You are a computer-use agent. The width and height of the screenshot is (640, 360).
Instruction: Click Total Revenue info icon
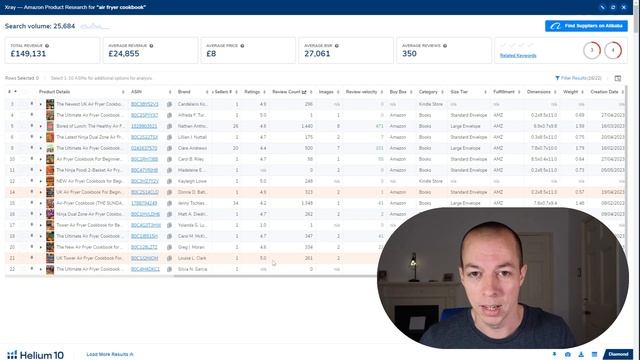(x=47, y=46)
